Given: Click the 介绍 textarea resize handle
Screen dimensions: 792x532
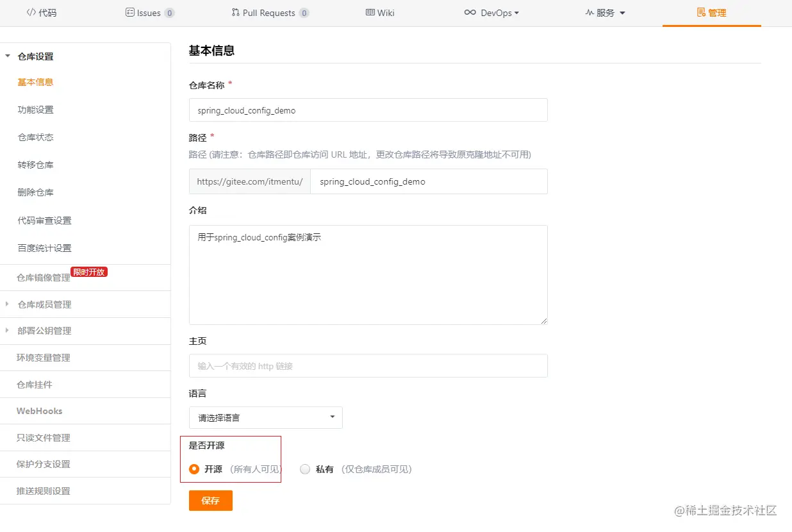Looking at the screenshot, I should coord(544,320).
